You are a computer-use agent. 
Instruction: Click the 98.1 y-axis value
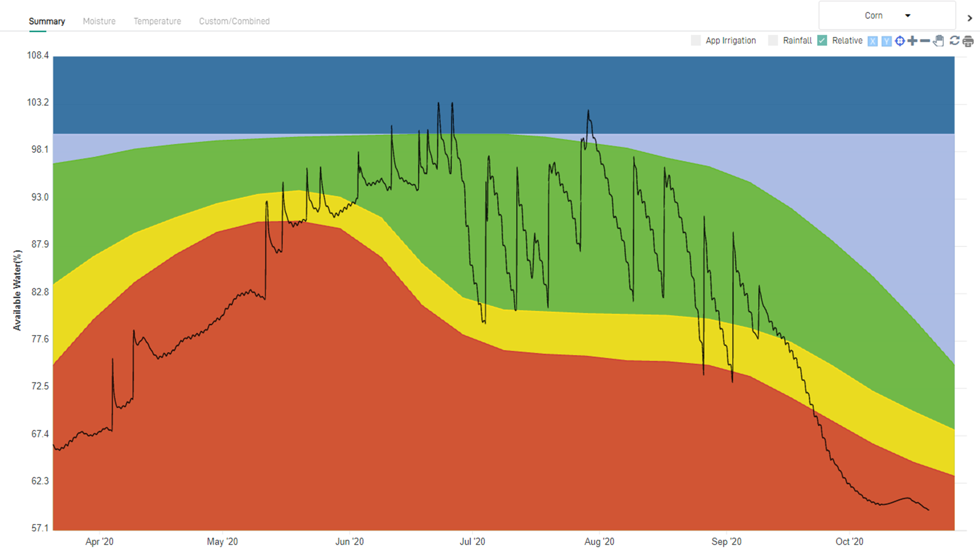[x=40, y=149]
